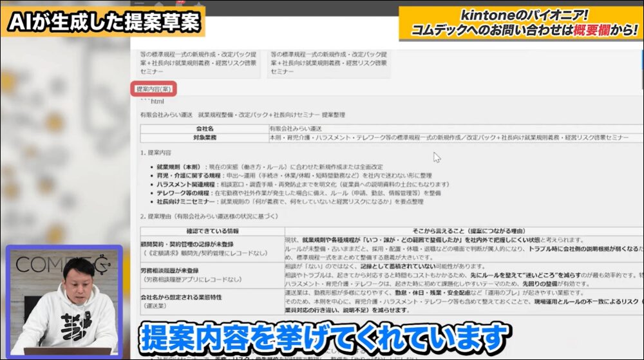Click the ```html text line
This screenshot has height=360, width=644.
pos(152,101)
